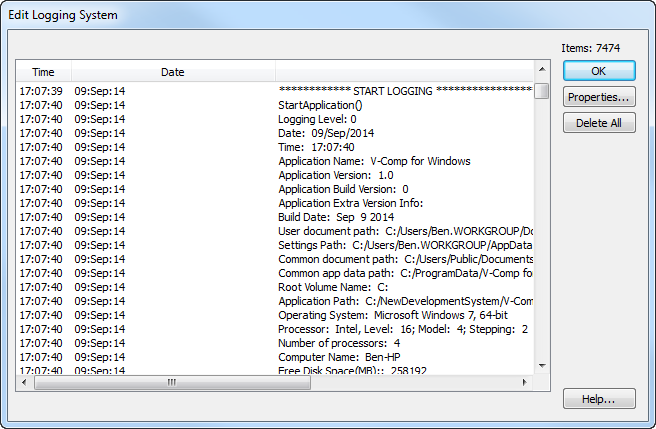Image resolution: width=656 pixels, height=429 pixels.
Task: Click the vertical scrollbar thumb
Action: point(541,91)
